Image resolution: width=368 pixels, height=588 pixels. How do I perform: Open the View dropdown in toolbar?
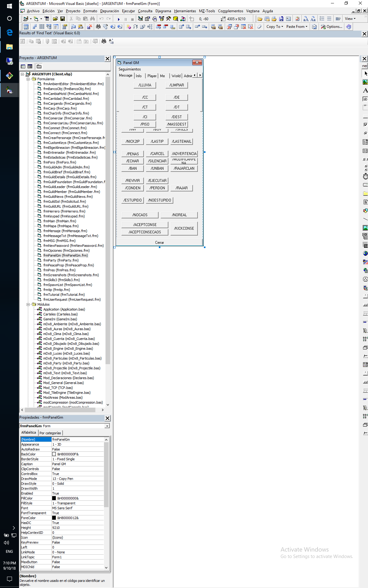click(x=350, y=19)
